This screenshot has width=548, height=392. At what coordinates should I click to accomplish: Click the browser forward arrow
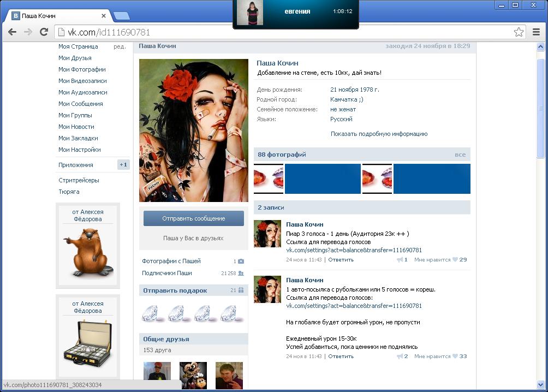[28, 32]
